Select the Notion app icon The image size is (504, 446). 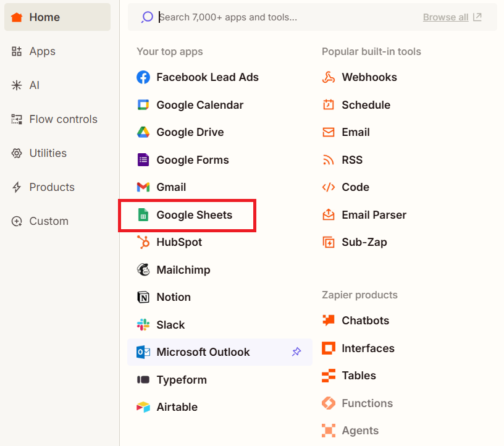click(143, 297)
